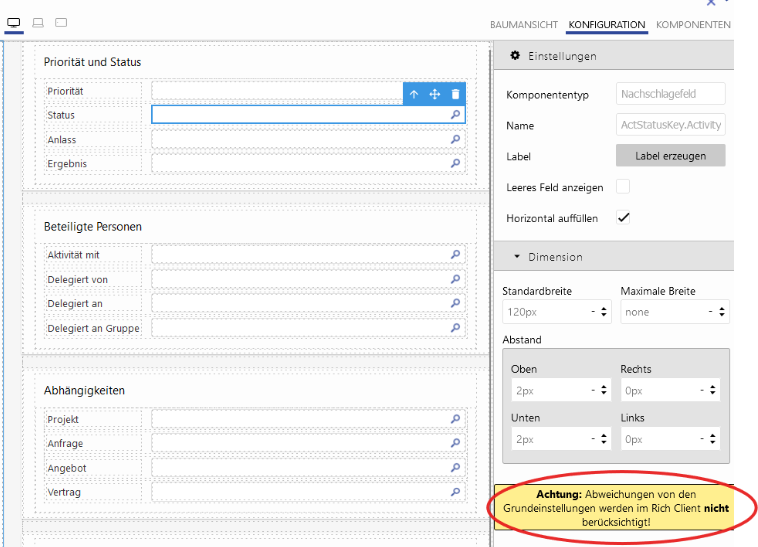The image size is (758, 547).
Task: Click the search icon in Projekt field
Action: click(455, 420)
